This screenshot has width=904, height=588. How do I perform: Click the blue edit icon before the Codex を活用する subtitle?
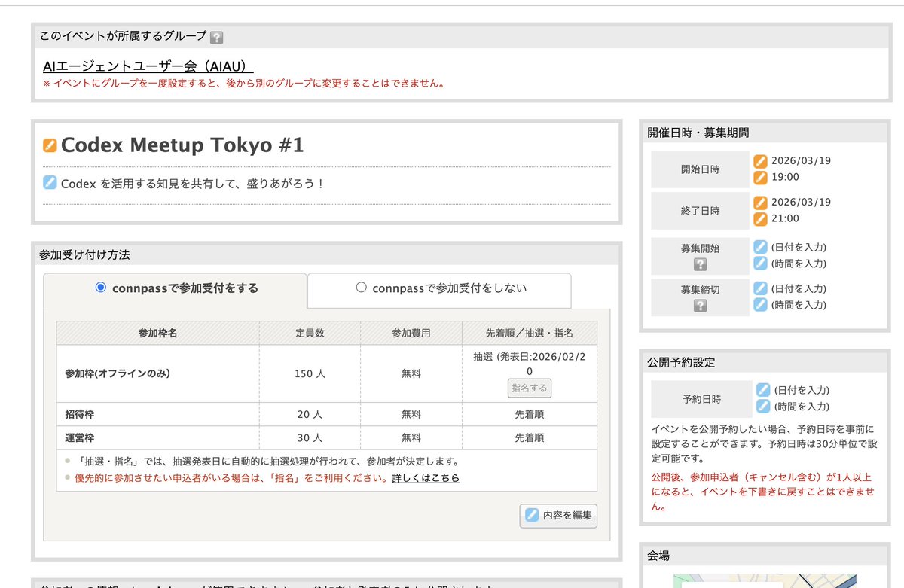tap(50, 182)
